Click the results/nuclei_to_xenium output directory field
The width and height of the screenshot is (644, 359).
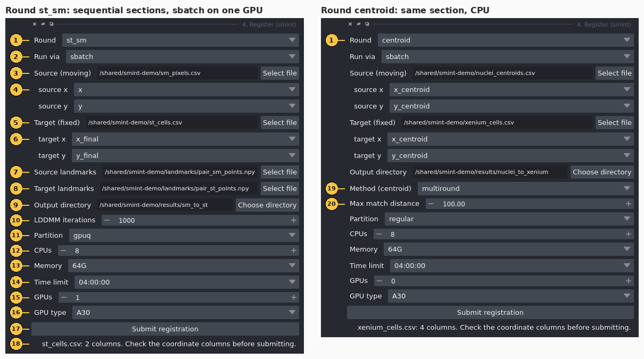point(490,172)
